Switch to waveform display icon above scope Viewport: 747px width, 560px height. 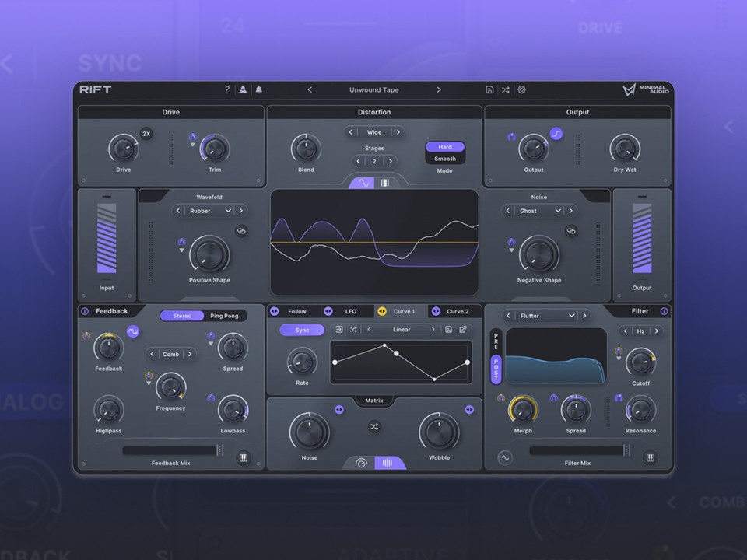point(363,183)
